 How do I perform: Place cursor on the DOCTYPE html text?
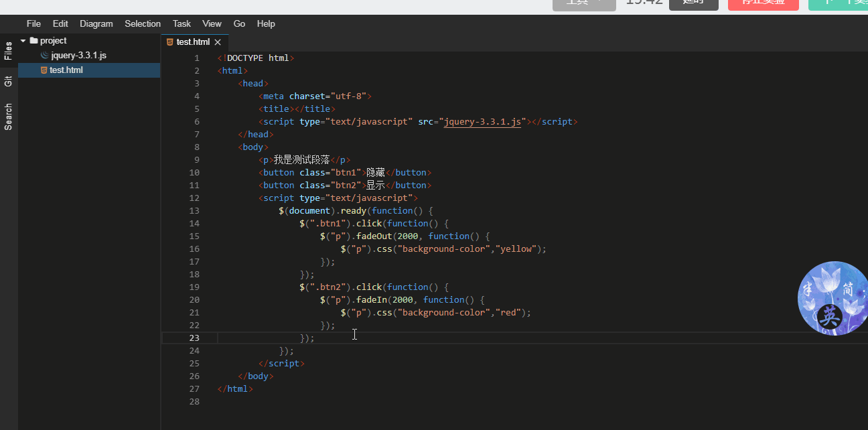[258, 58]
